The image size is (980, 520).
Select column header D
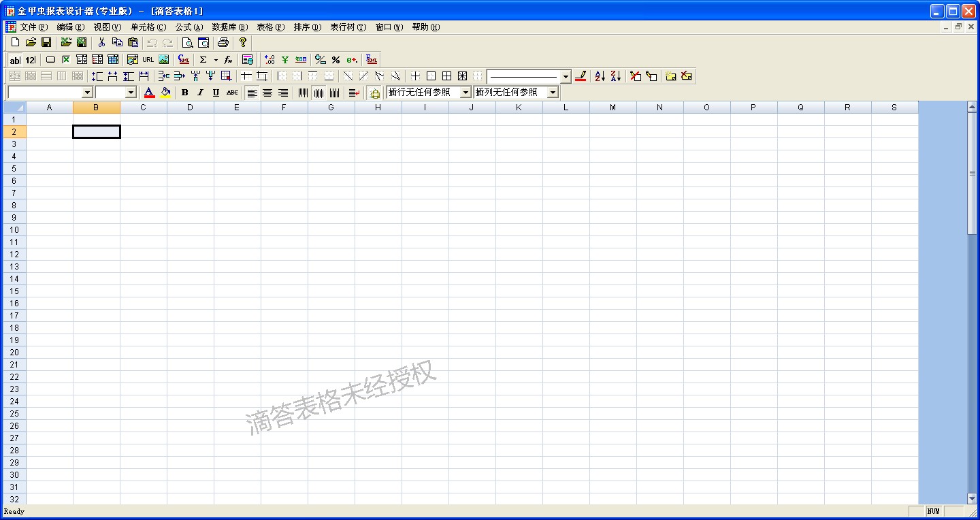click(x=190, y=108)
